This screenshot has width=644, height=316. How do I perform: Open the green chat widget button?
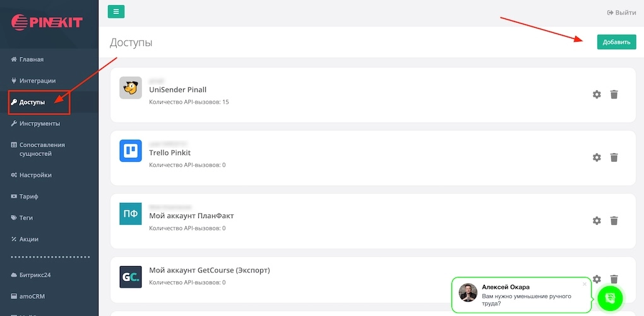[x=610, y=297]
